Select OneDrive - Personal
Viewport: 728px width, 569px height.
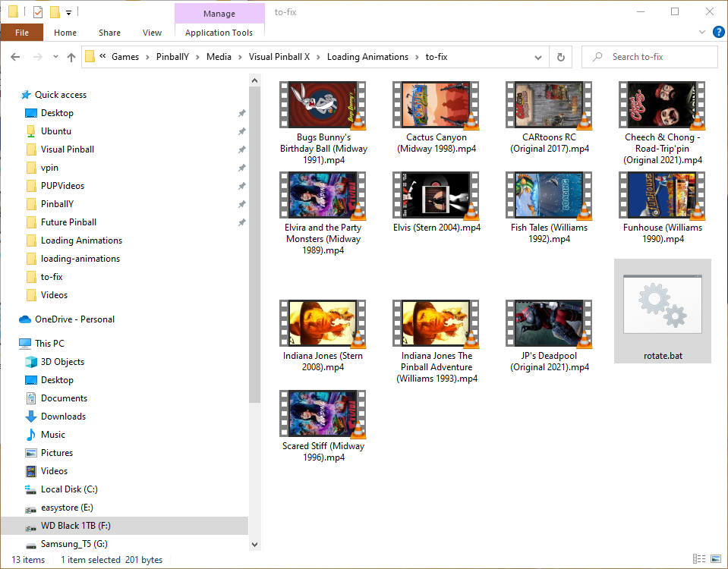(x=74, y=319)
